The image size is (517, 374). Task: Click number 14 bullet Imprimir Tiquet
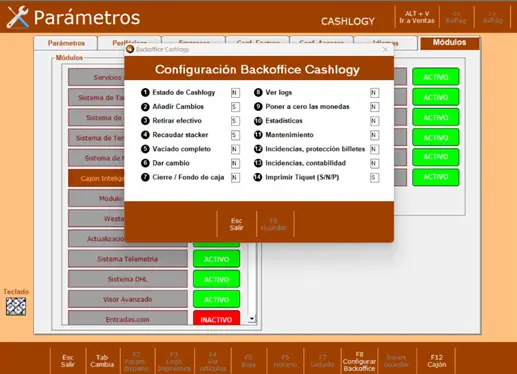click(258, 177)
